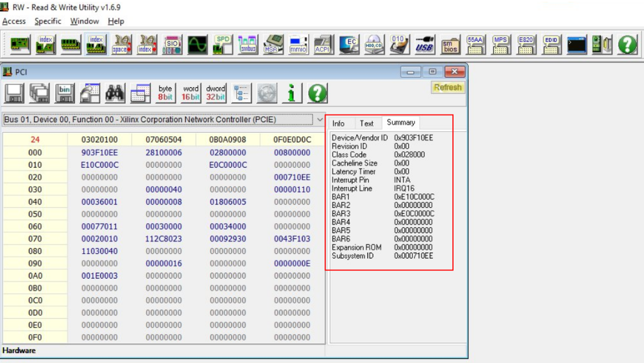
Task: Click the Hardware status bar label
Action: [19, 351]
